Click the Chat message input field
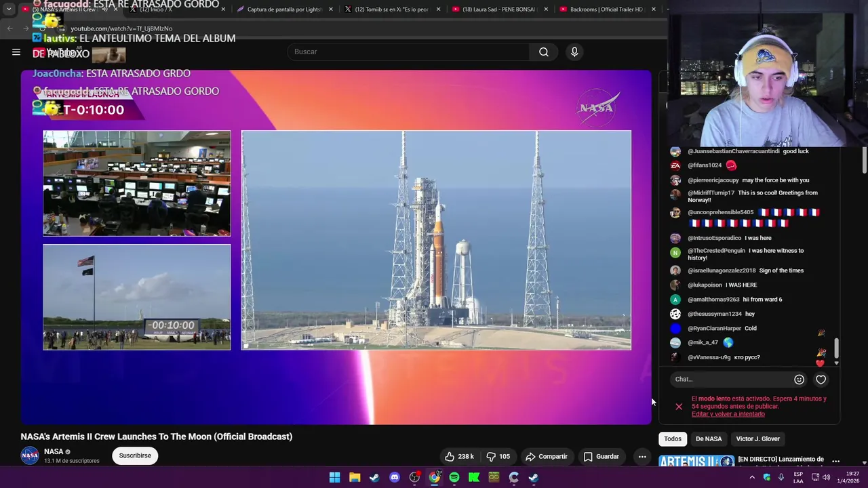Viewport: 868px width, 488px height. pos(731,379)
